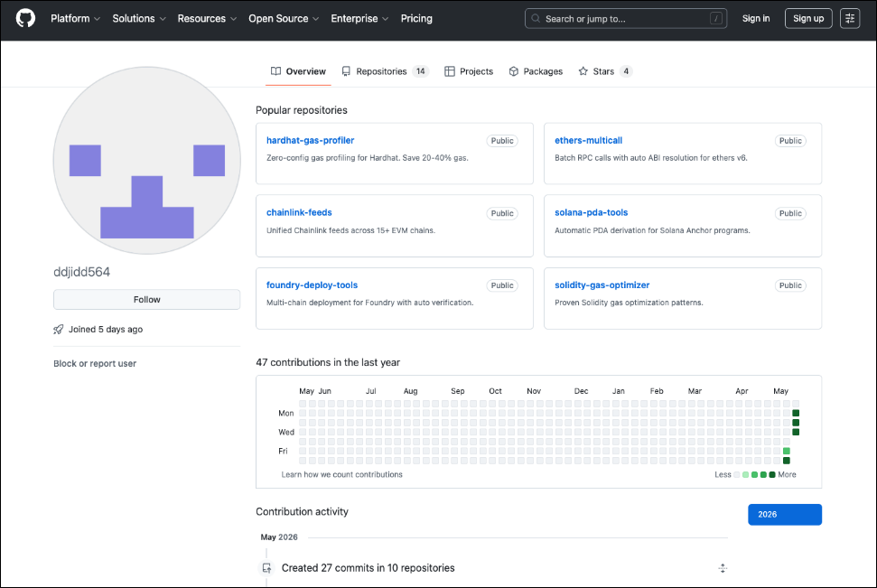Click Created 27 commits in 10 repositories
Image resolution: width=877 pixels, height=588 pixels.
coord(368,568)
